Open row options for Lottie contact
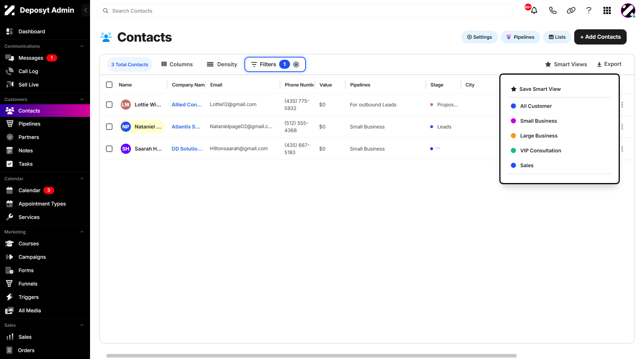The height and width of the screenshot is (359, 644). [x=622, y=105]
